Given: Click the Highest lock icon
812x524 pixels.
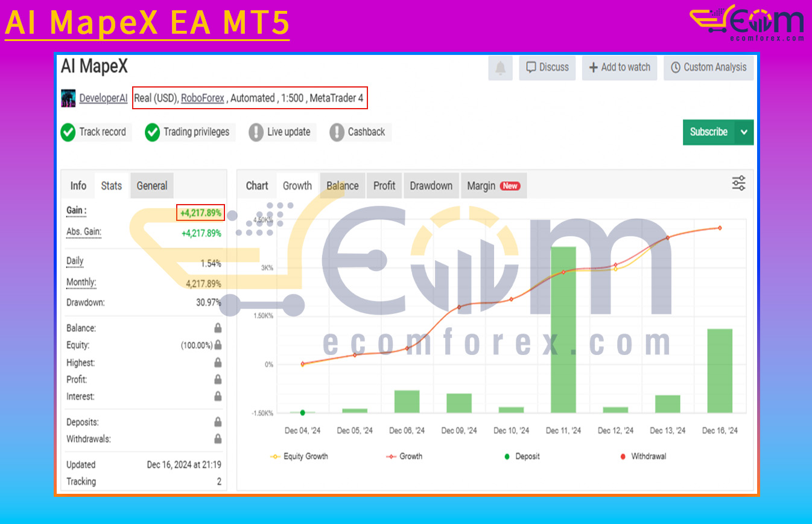Looking at the screenshot, I should coord(218,363).
